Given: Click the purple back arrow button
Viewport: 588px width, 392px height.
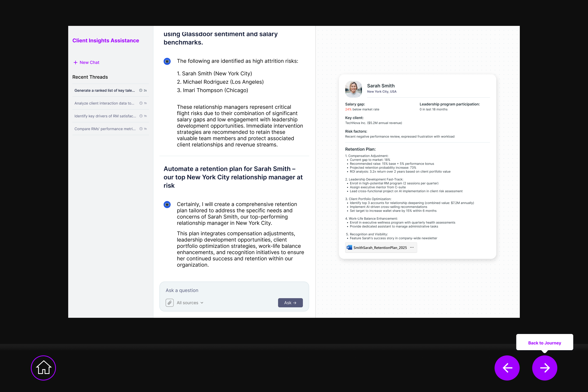Looking at the screenshot, I should (x=507, y=368).
